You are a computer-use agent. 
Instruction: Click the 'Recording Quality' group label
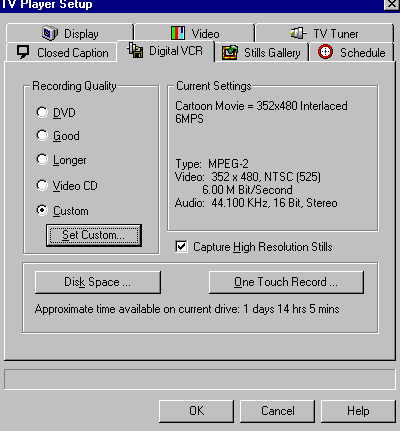click(x=74, y=86)
